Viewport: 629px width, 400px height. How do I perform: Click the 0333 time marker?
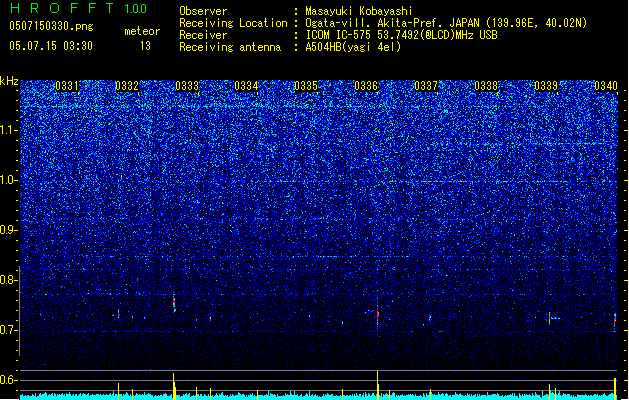pyautogui.click(x=187, y=86)
